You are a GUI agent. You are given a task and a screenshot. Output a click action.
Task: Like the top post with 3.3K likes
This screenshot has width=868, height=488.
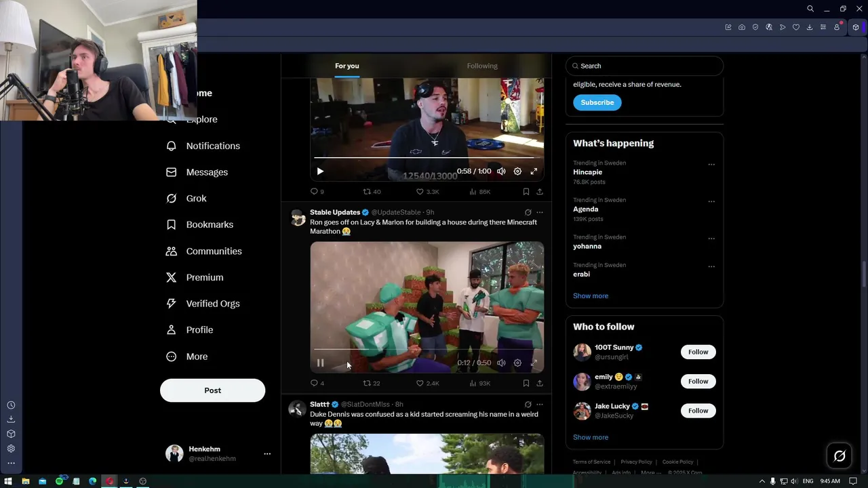coord(427,192)
